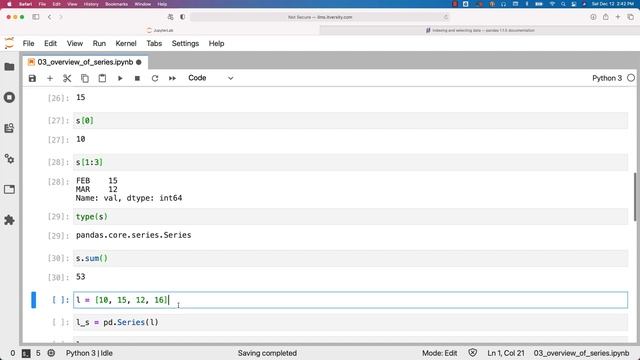Open the Kernel menu
The height and width of the screenshot is (360, 640).
coord(126,44)
